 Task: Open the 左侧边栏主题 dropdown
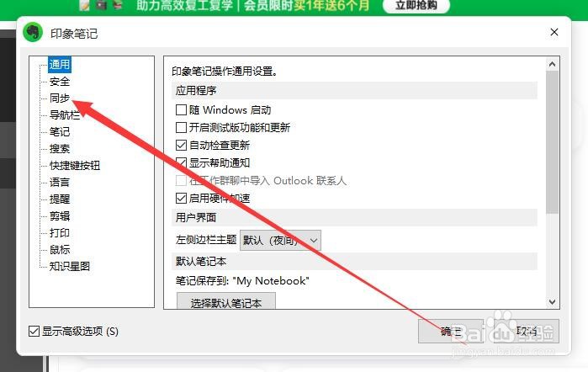(280, 240)
